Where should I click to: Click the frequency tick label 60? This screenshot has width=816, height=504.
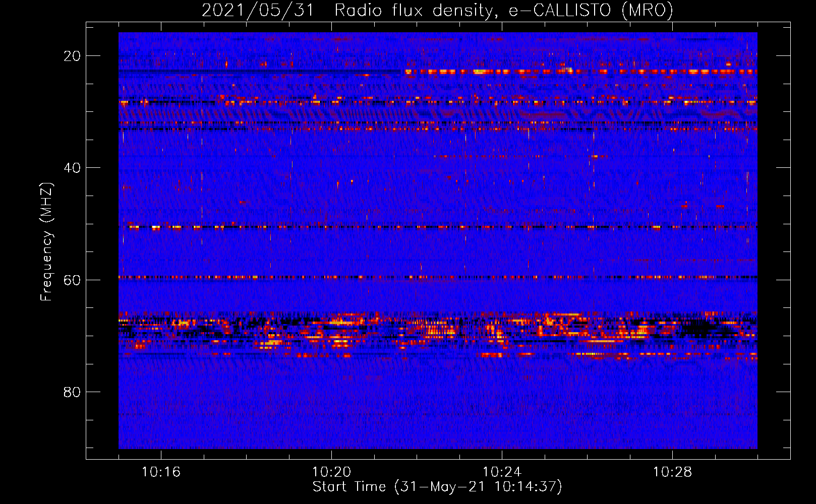click(72, 280)
